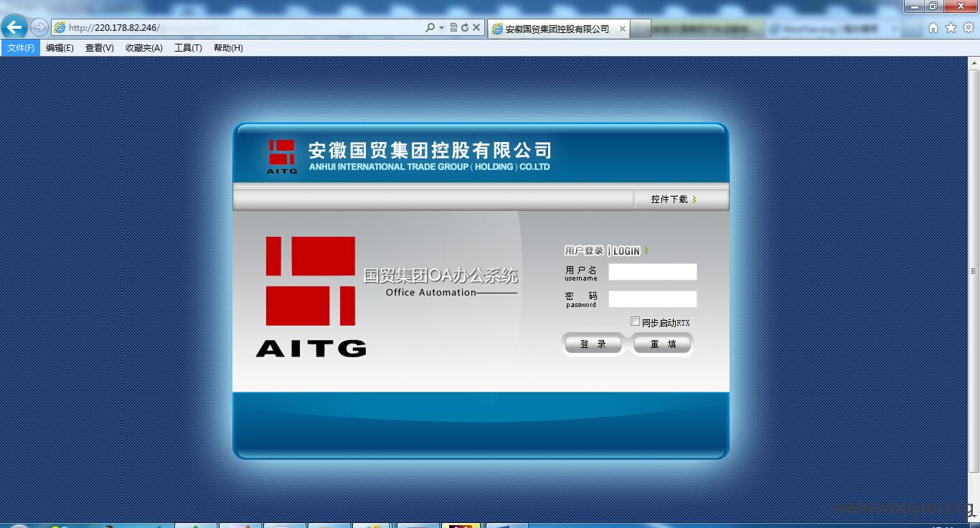
Task: Click the Office Automation subtitle text
Action: click(x=431, y=293)
